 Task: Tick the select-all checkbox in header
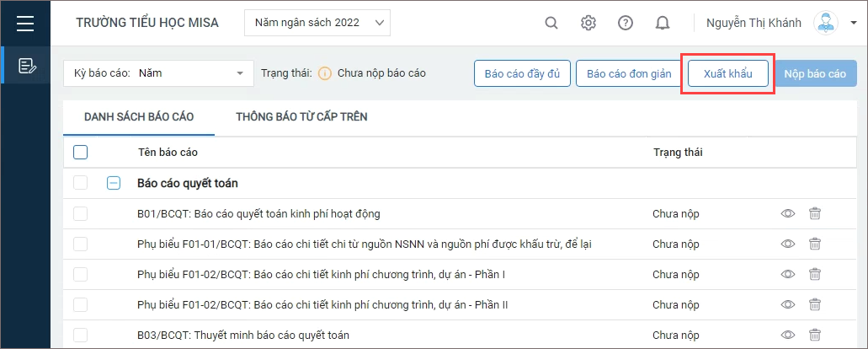(x=80, y=153)
